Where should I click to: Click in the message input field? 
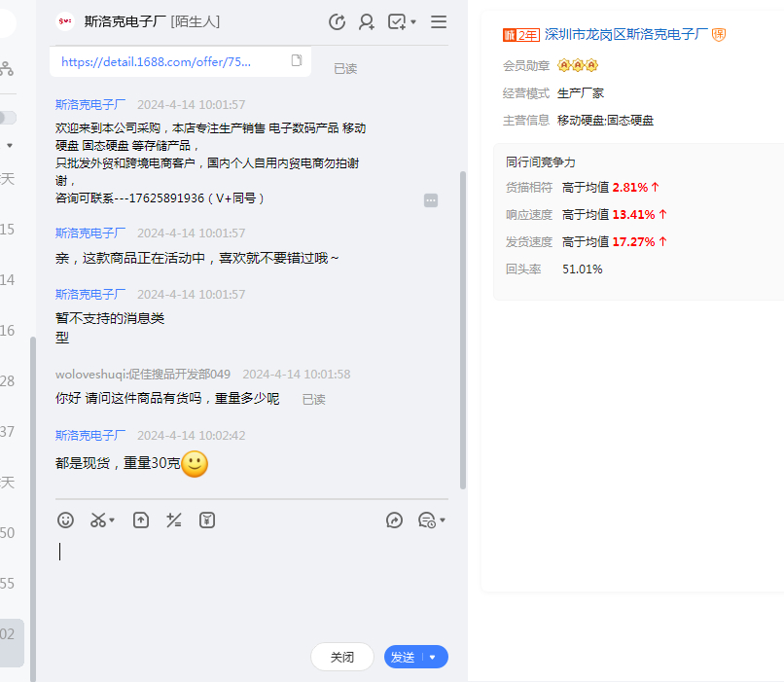tap(243, 584)
